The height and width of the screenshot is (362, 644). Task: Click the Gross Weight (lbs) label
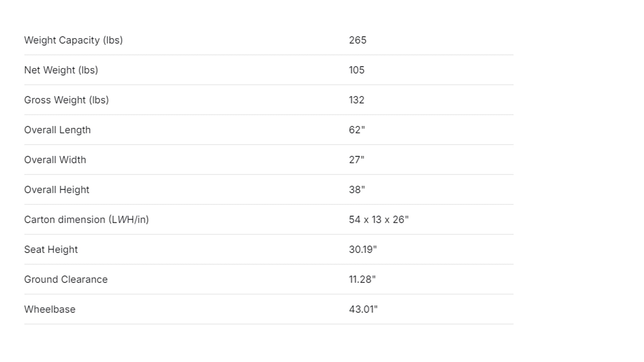pyautogui.click(x=66, y=100)
